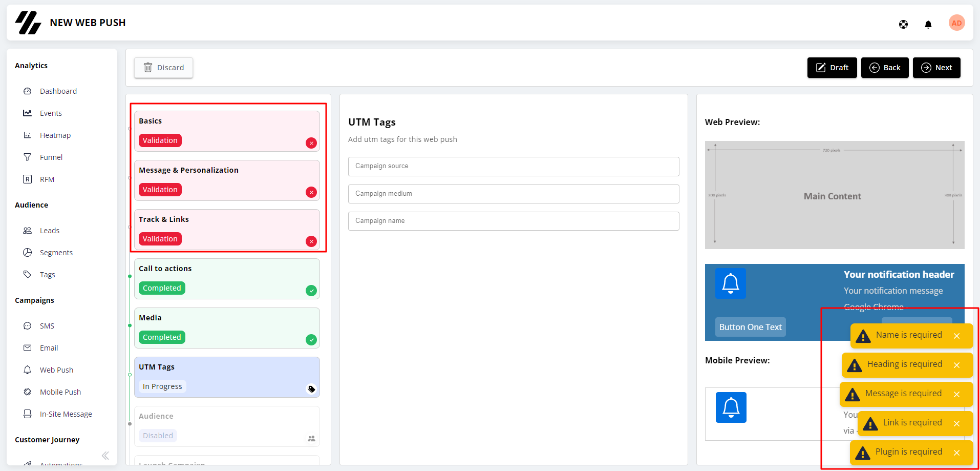
Task: Open the notifications bell icon
Action: 928,24
